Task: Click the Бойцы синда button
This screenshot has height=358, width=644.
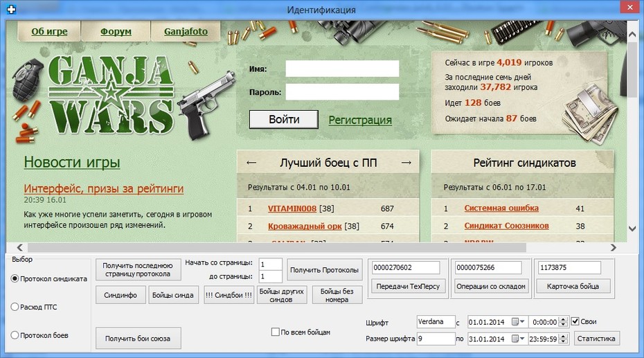Action: [173, 295]
